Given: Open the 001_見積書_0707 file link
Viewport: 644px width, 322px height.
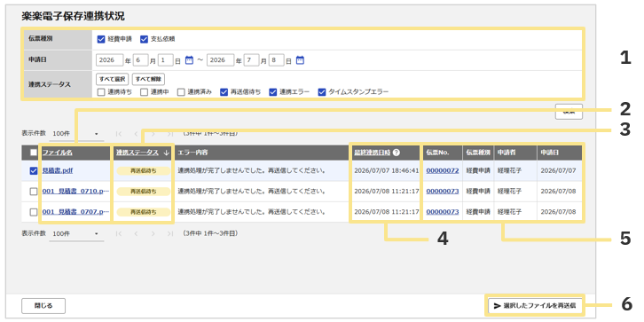Looking at the screenshot, I should tap(75, 212).
